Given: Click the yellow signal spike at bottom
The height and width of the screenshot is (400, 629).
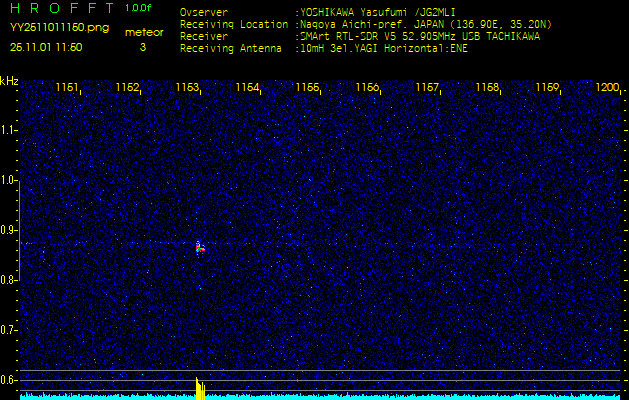Looking at the screenshot, I should [199, 389].
